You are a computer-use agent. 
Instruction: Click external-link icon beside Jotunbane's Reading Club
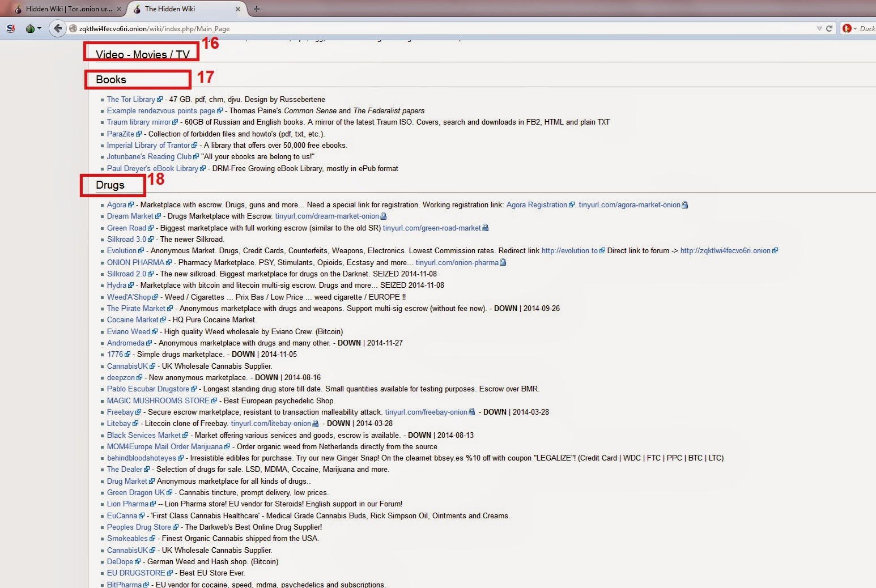196,157
